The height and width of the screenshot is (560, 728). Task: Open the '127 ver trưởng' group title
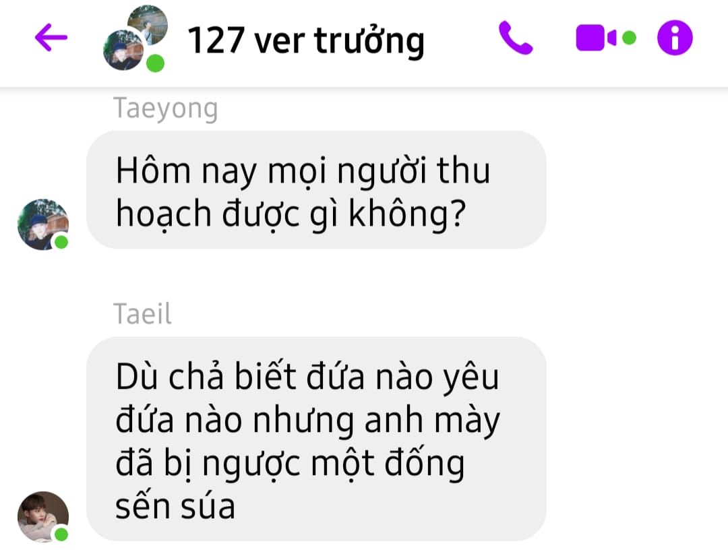tap(305, 41)
